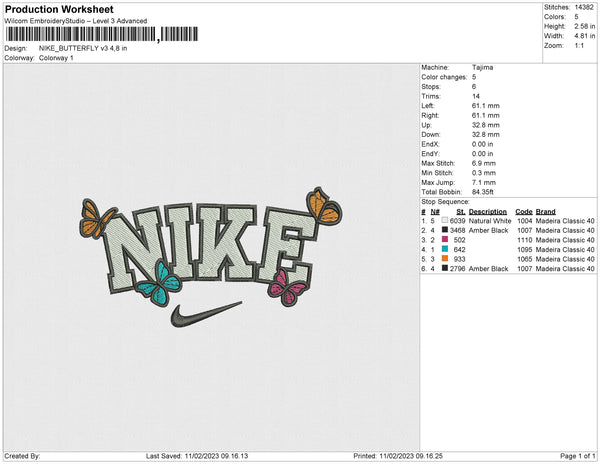Click the pink butterfly in the design
The image size is (600, 464).
(x=287, y=288)
